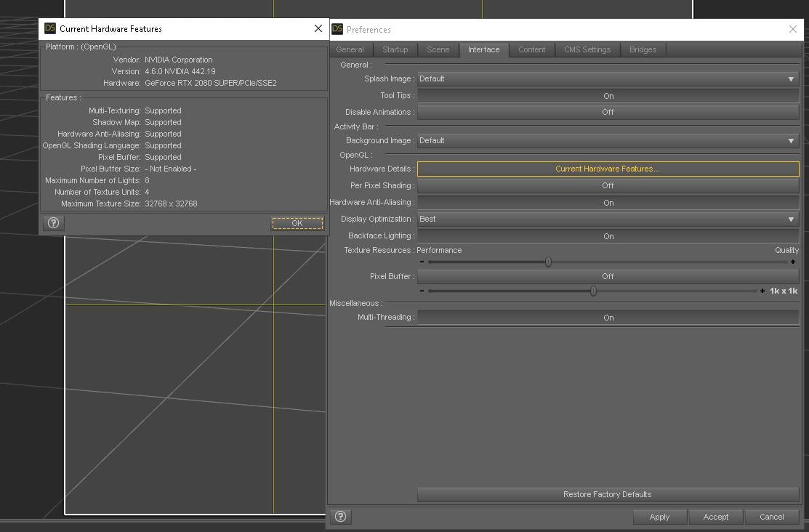Toggle Backface Lighting option
This screenshot has height=532, width=809.
[608, 235]
